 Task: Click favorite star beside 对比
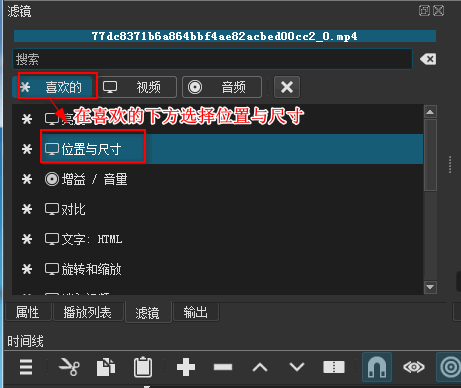click(27, 209)
